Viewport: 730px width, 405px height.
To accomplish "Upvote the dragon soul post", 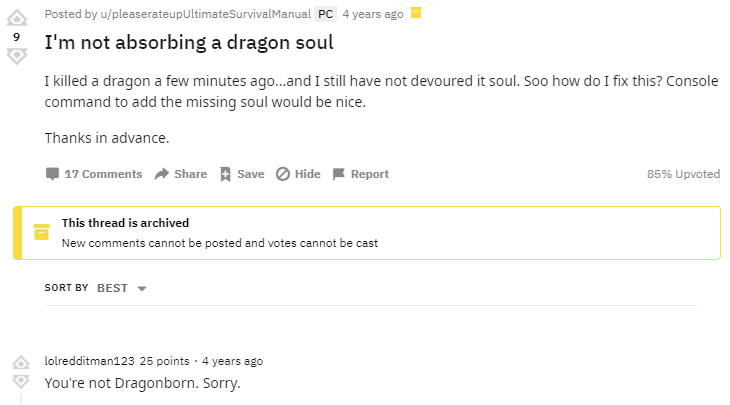I will click(x=16, y=17).
